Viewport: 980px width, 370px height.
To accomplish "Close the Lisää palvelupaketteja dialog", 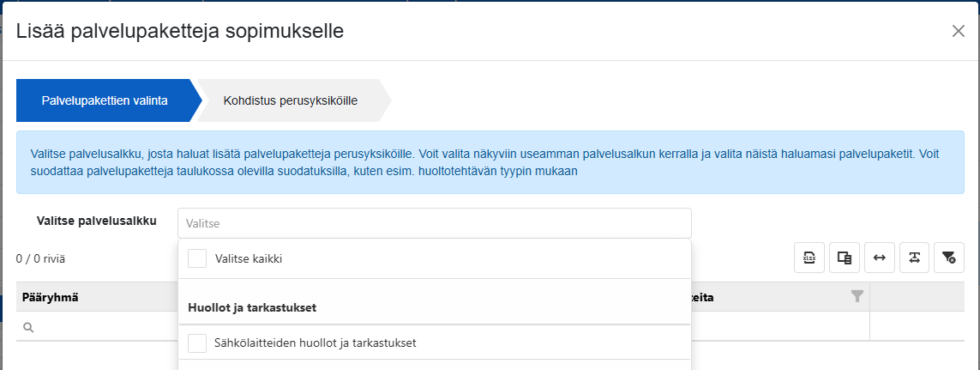I will (958, 31).
